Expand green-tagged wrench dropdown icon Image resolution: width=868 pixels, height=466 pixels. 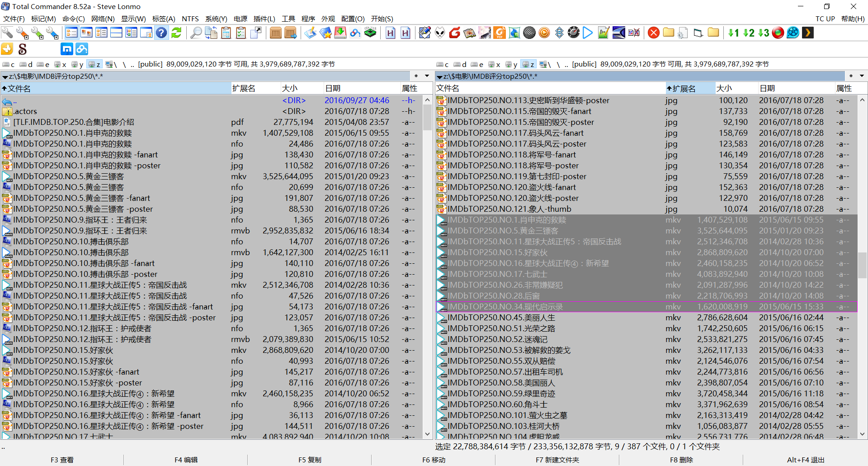pos(37,33)
